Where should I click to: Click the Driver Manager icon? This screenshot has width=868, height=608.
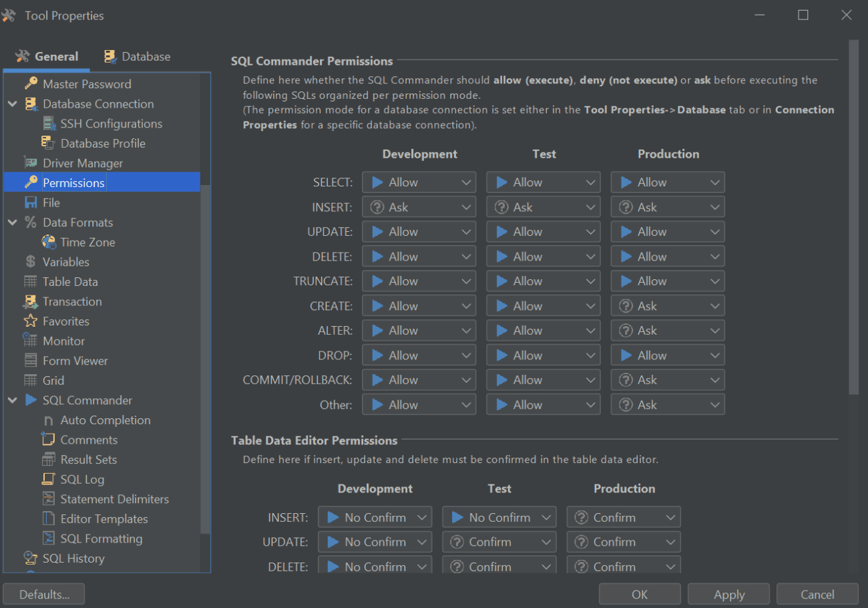(31, 163)
